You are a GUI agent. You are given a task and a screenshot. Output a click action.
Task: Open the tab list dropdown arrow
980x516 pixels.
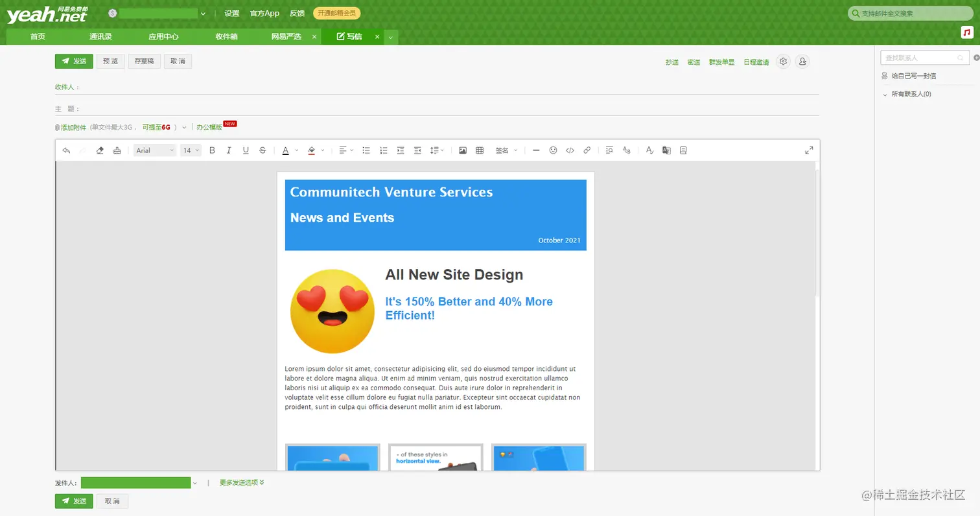click(x=391, y=37)
